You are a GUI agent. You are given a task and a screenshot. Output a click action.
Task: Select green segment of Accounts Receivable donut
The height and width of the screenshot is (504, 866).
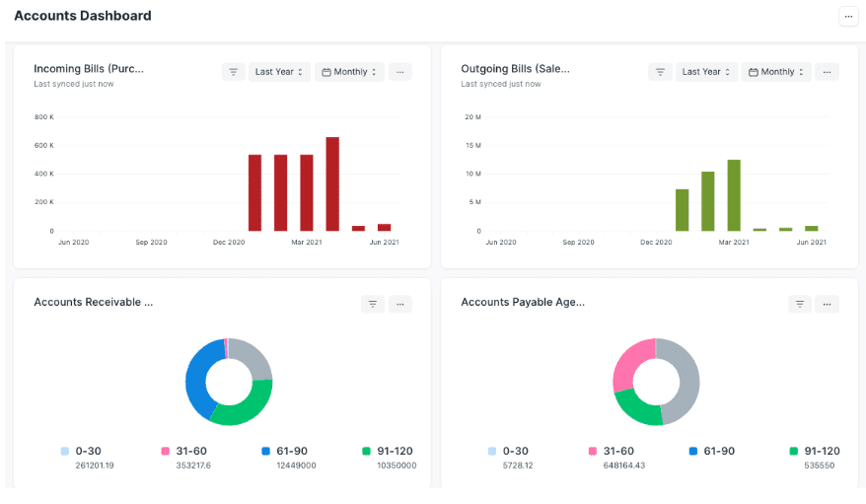coord(246,407)
